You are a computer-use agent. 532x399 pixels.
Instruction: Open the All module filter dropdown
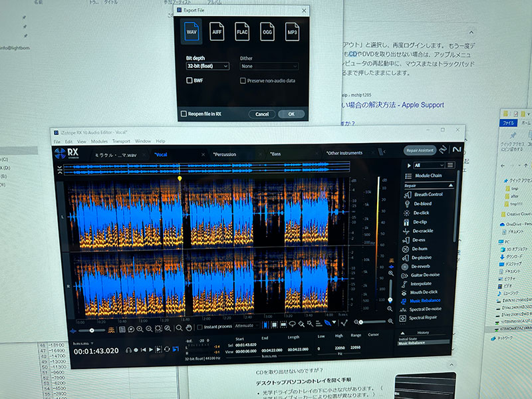point(428,165)
